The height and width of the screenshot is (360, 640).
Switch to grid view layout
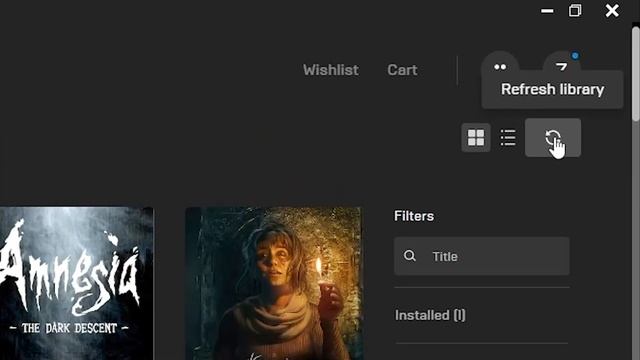pyautogui.click(x=476, y=138)
